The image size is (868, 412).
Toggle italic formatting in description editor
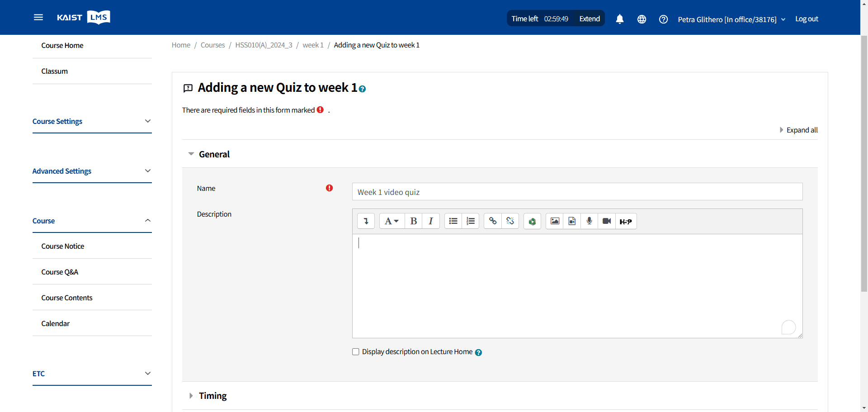click(x=431, y=221)
